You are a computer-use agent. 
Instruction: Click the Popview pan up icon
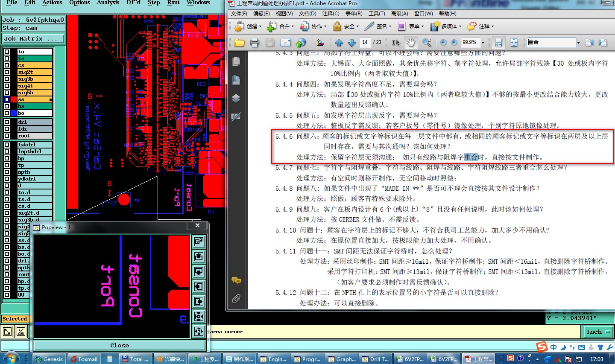coord(199,256)
